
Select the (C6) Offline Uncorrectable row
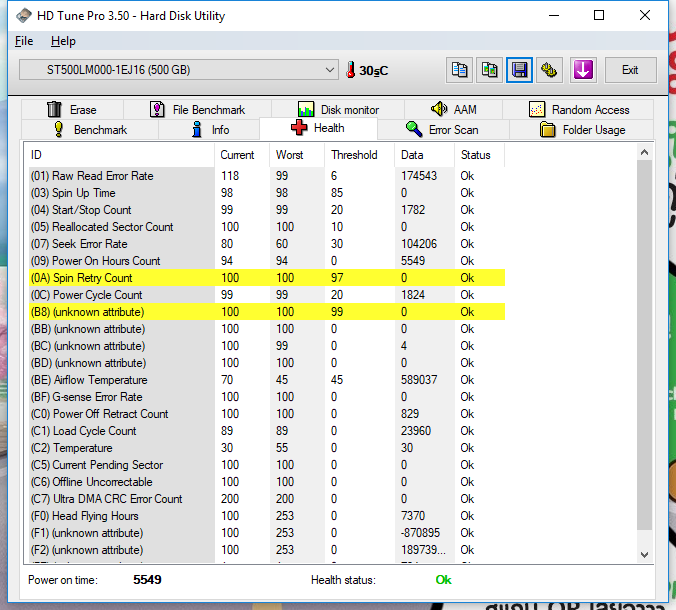(x=267, y=482)
